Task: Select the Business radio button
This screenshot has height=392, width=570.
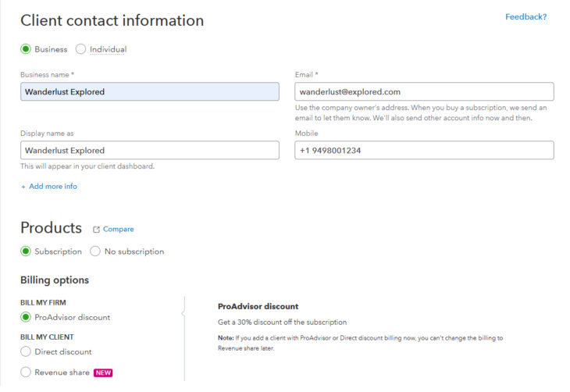Action: pos(26,49)
